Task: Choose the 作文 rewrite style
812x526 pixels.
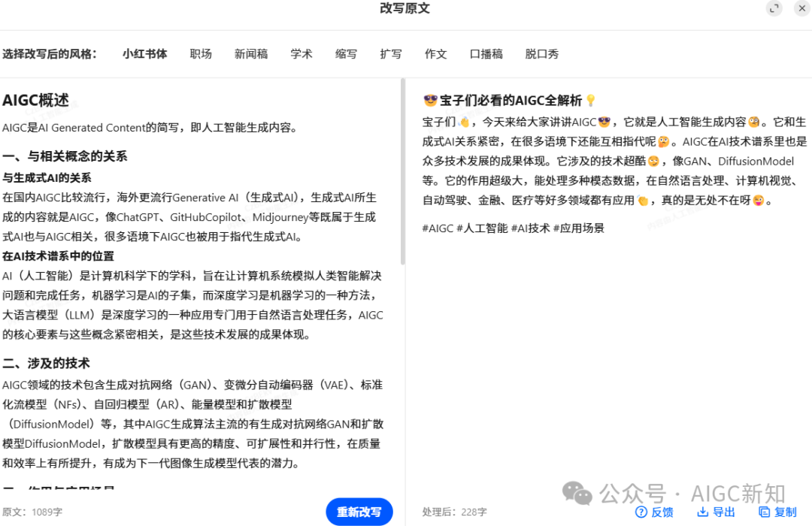Action: pyautogui.click(x=435, y=54)
